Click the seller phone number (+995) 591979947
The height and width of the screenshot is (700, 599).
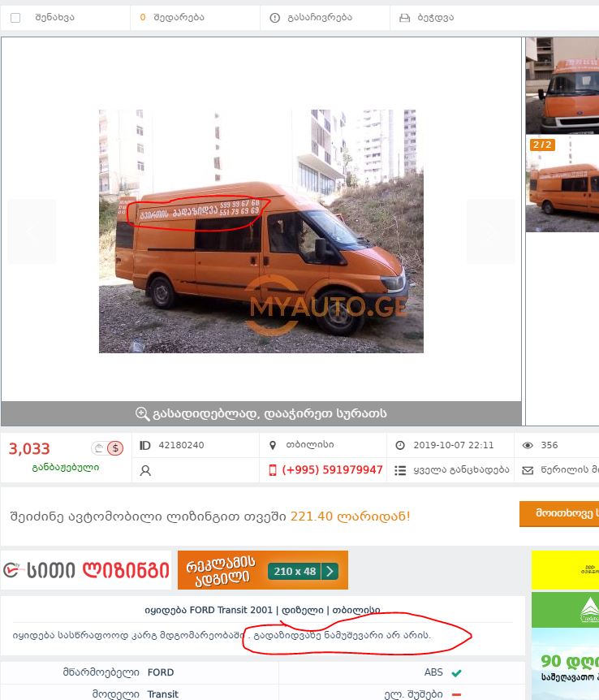pos(332,469)
